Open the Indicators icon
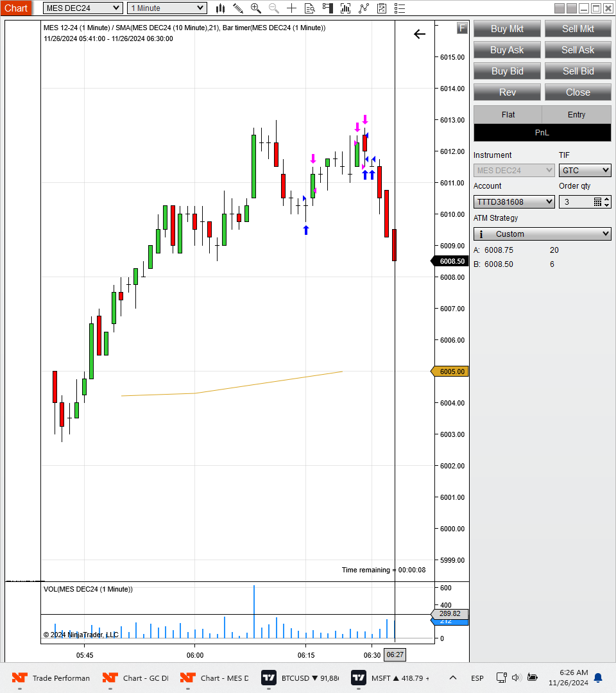The image size is (616, 693). tap(346, 8)
